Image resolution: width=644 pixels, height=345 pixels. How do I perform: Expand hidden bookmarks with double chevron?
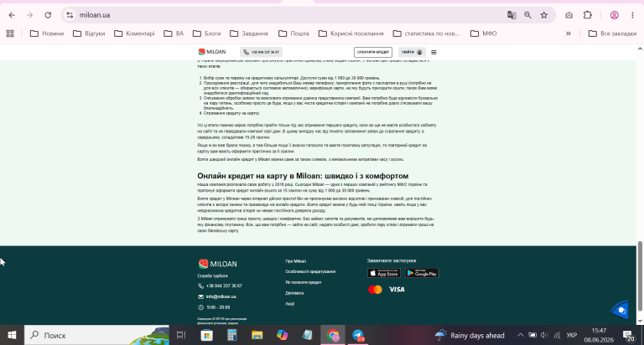569,33
